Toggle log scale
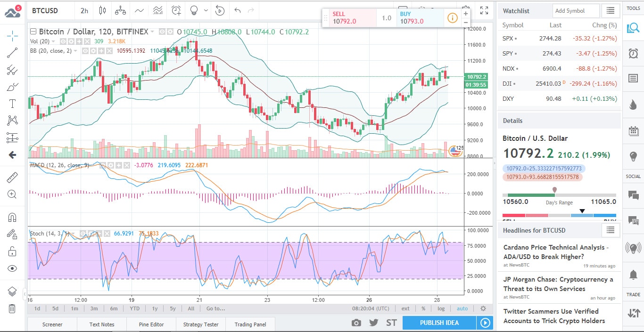Image resolution: width=644 pixels, height=332 pixels. [441, 309]
